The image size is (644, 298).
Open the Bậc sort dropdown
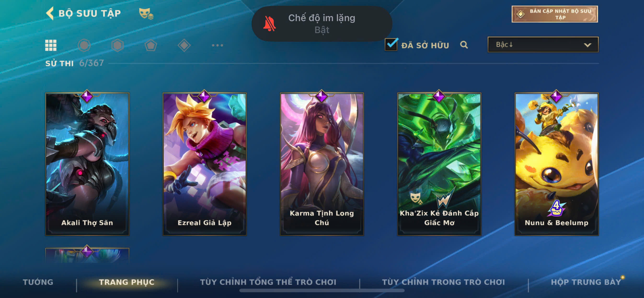click(x=543, y=45)
